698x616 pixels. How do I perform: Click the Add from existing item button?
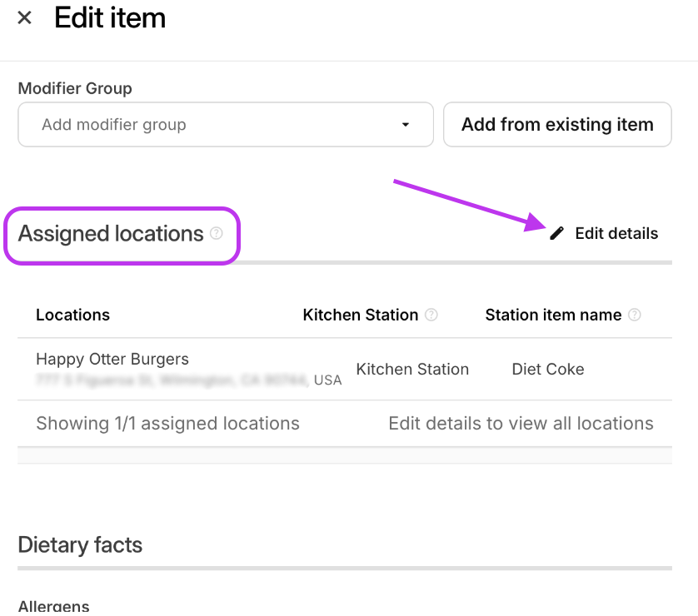(x=557, y=124)
